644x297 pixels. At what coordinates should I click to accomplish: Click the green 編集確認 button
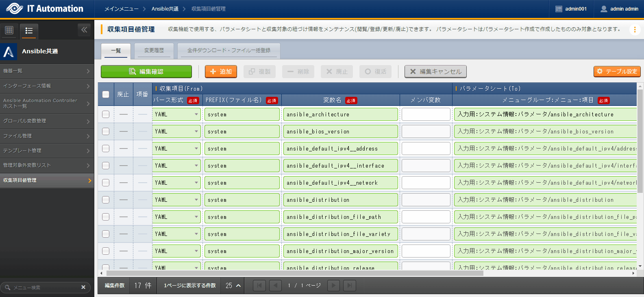(x=146, y=72)
